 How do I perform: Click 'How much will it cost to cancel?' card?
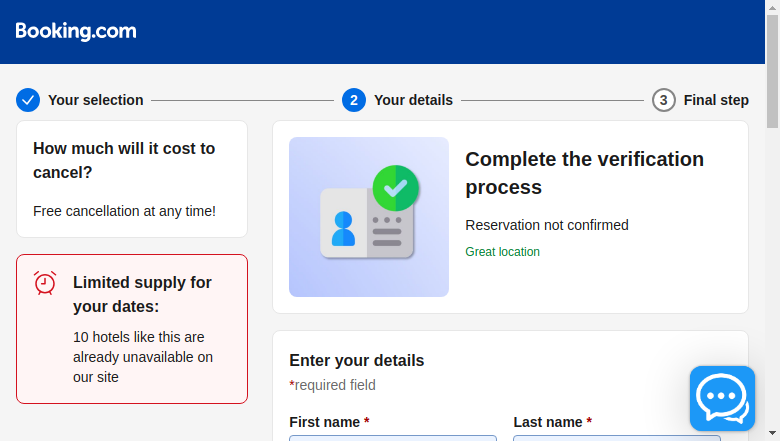132,179
